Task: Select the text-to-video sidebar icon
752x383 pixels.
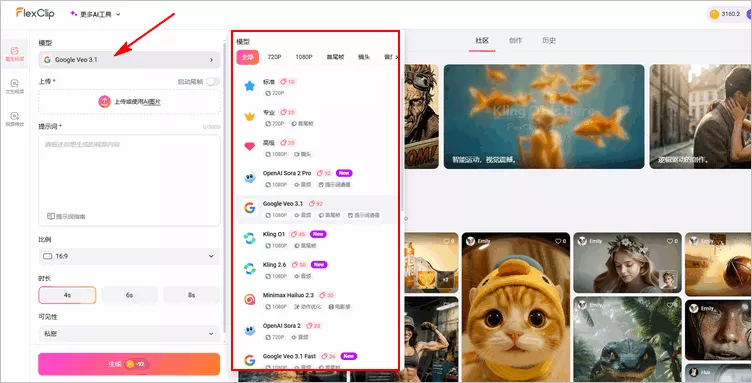Action: click(x=14, y=86)
